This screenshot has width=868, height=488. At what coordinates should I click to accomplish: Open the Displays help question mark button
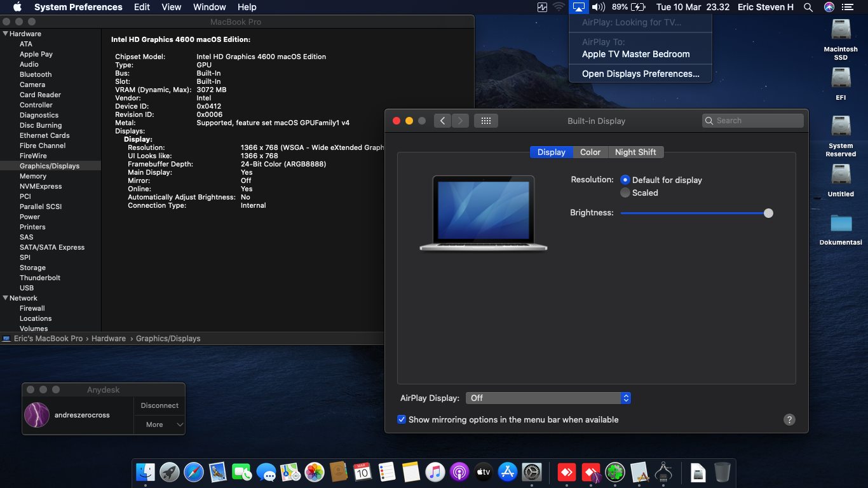point(789,419)
